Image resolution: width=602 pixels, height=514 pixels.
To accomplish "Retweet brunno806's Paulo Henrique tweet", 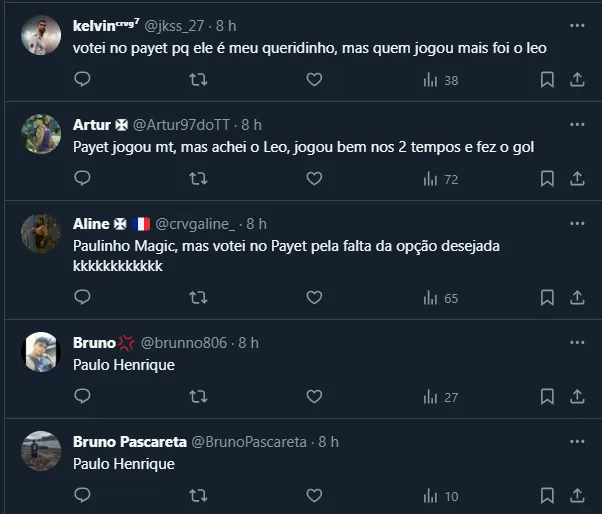I will [x=199, y=396].
